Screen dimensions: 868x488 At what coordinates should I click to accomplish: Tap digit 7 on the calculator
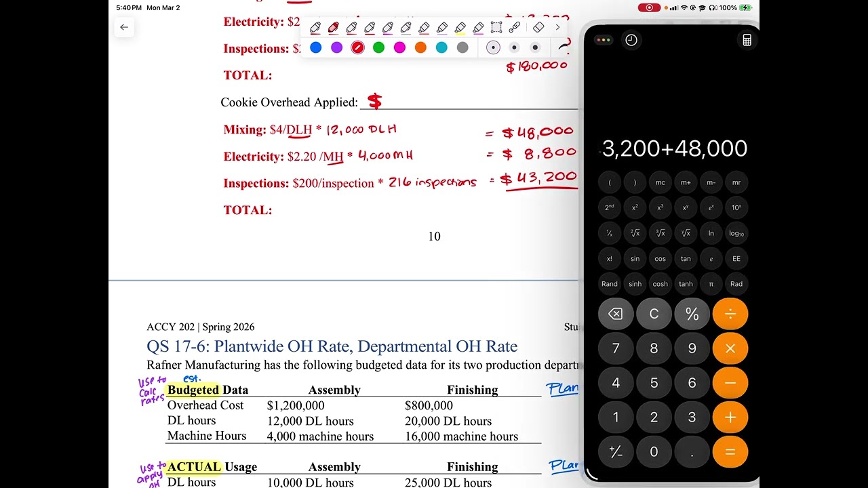pos(616,348)
